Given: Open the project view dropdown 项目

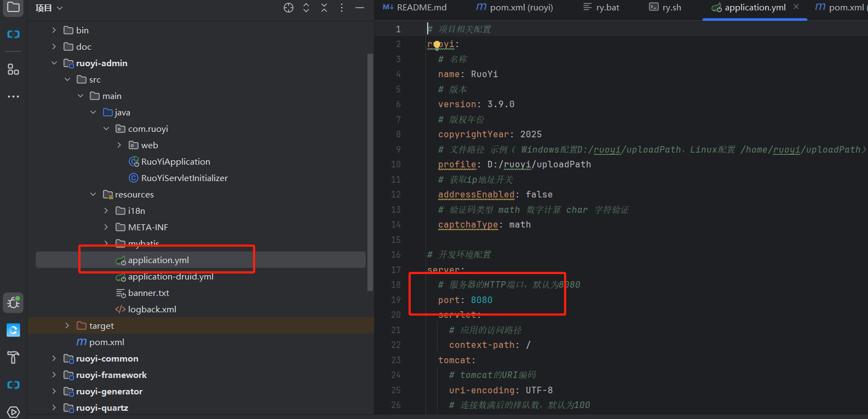Looking at the screenshot, I should 49,8.
